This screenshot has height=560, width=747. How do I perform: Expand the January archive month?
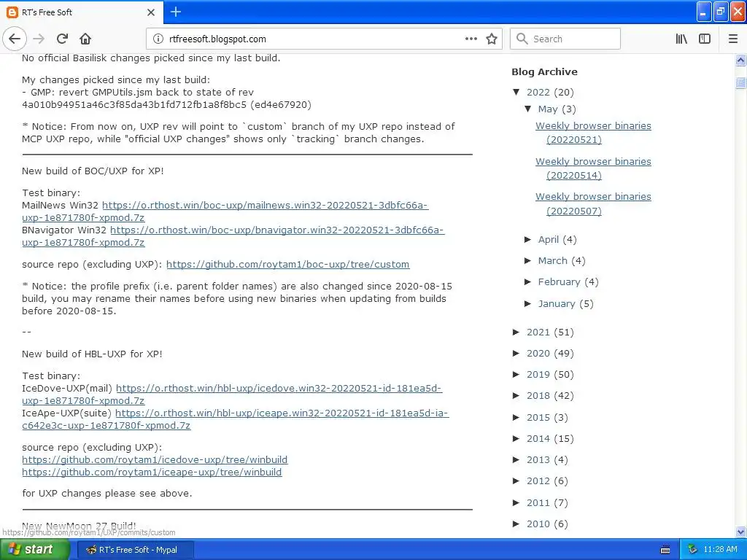(x=528, y=303)
